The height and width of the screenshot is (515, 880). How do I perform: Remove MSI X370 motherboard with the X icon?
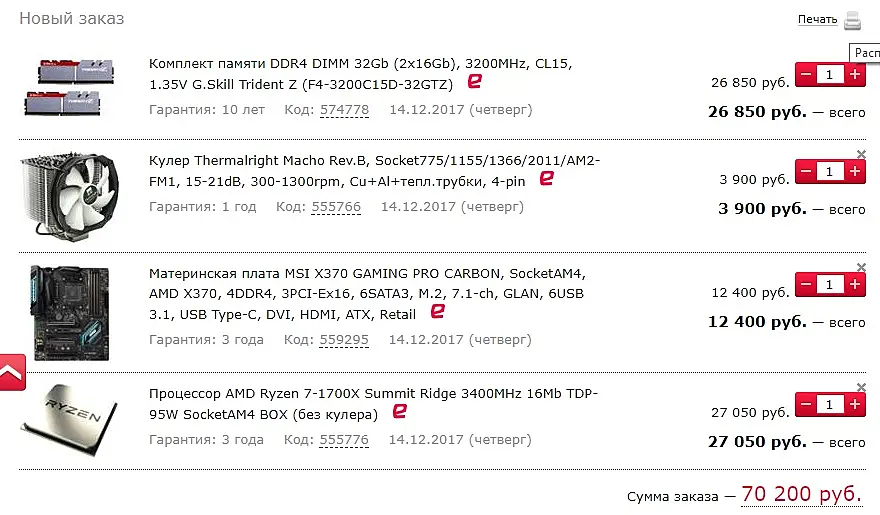861,267
